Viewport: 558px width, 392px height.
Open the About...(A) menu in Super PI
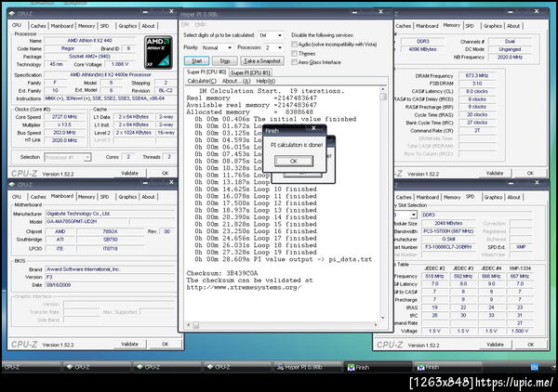236,81
